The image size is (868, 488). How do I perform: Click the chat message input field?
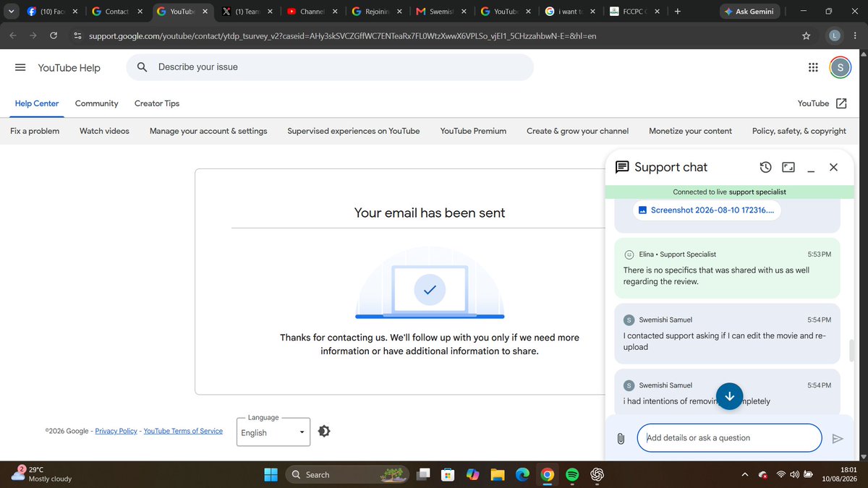pyautogui.click(x=729, y=438)
